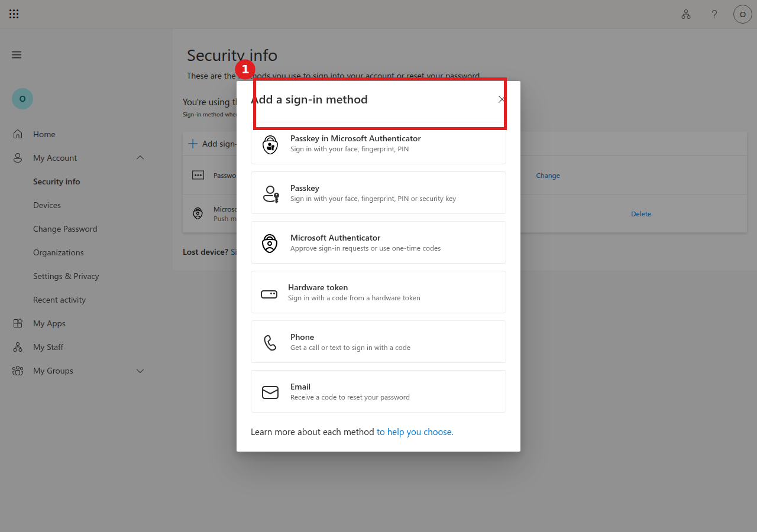Open My Apps in sidebar

49,323
